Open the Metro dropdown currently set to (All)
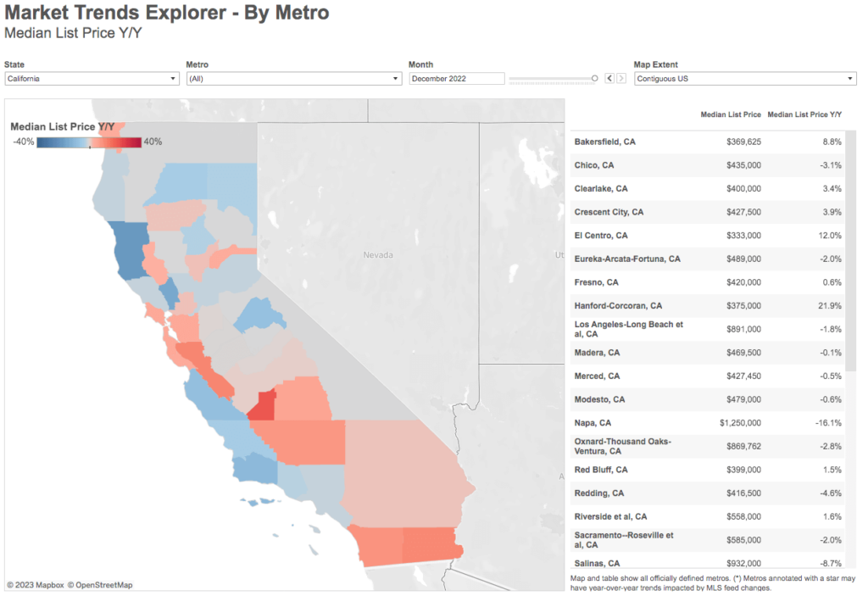The image size is (868, 596). [x=293, y=78]
